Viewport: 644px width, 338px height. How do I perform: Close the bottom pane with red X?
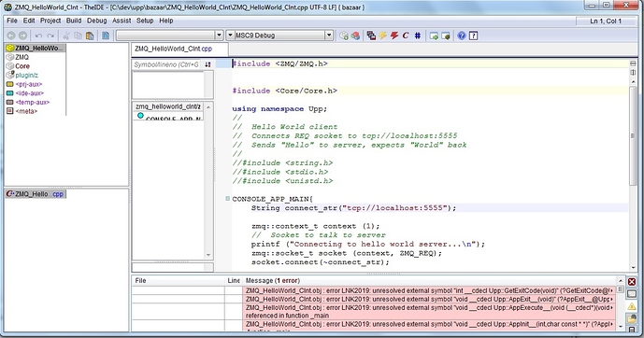coord(632,282)
